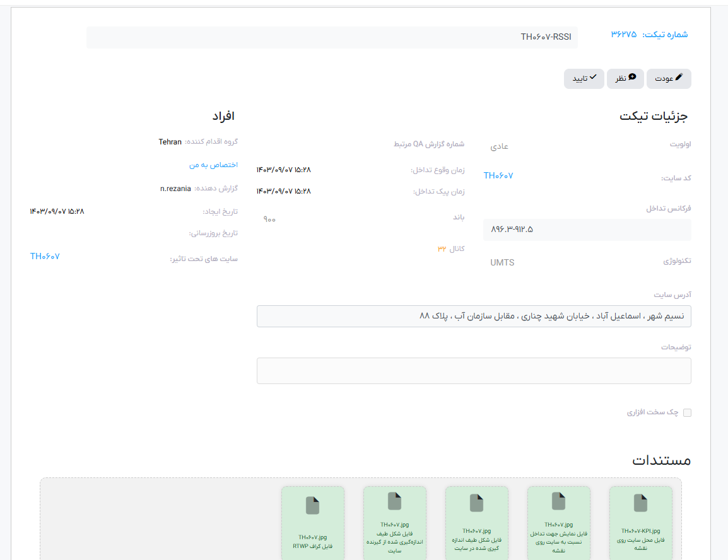
Task: Open the receiver spectrum measurement file icon
Action: point(394,501)
